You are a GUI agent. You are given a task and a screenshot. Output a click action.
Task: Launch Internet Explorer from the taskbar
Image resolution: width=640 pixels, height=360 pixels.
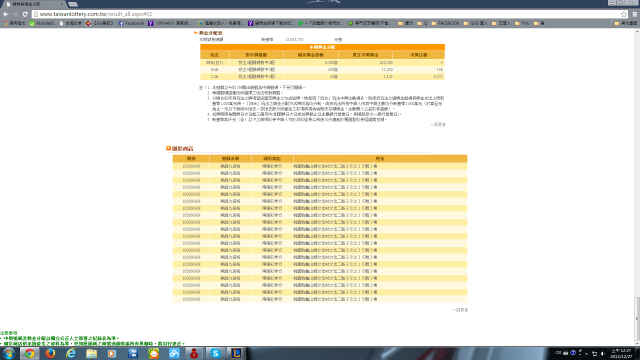click(71, 353)
